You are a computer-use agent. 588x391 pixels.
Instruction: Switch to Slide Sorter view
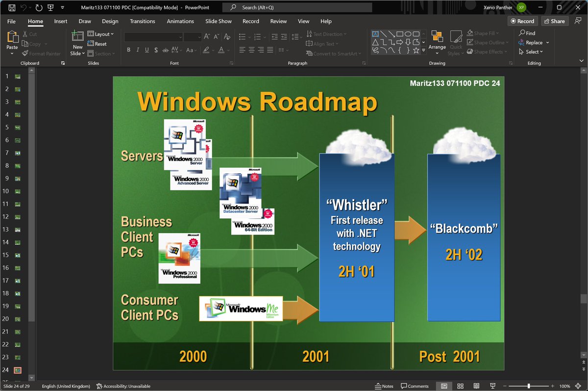[x=460, y=386]
